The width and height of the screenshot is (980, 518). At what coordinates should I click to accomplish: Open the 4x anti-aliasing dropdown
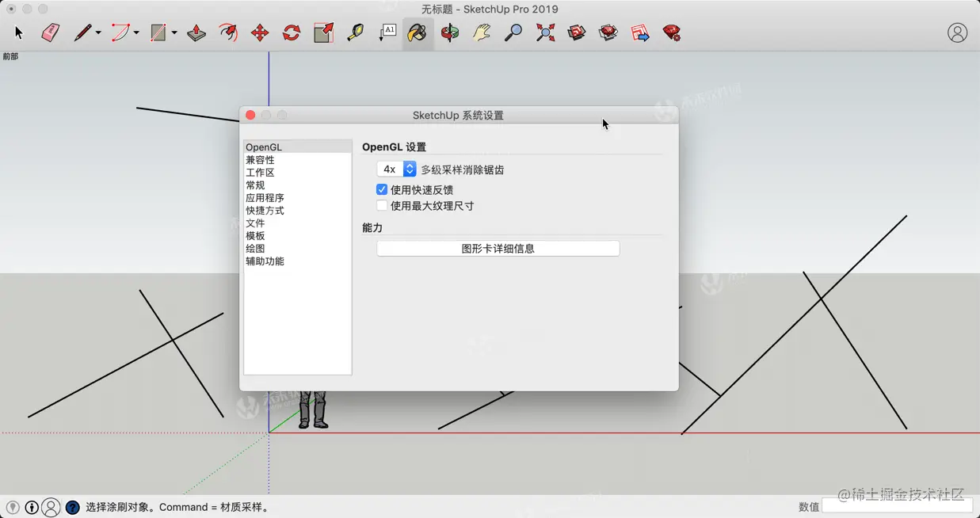pos(397,169)
